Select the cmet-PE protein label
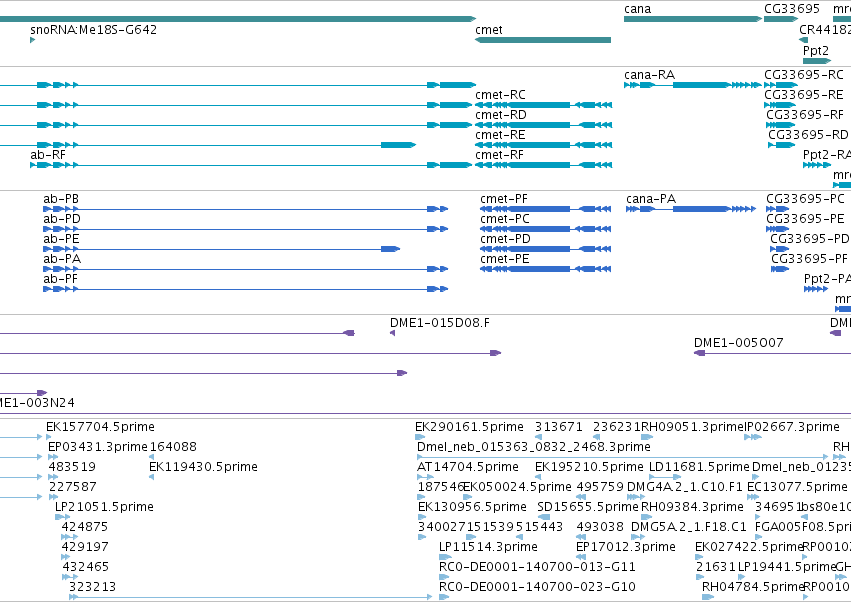851x602 pixels. click(505, 259)
